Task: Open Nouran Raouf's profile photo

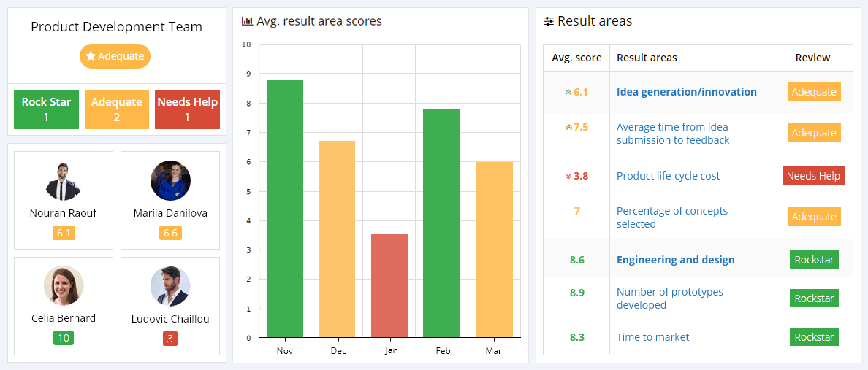Action: 64,181
